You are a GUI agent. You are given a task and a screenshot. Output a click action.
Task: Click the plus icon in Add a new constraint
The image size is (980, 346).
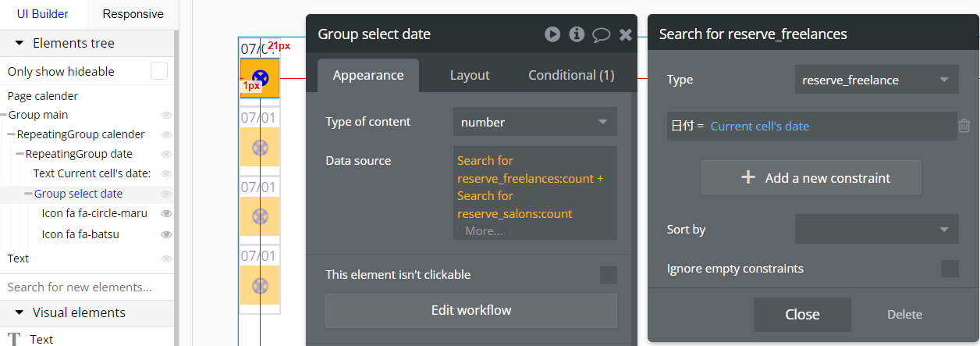tap(747, 177)
